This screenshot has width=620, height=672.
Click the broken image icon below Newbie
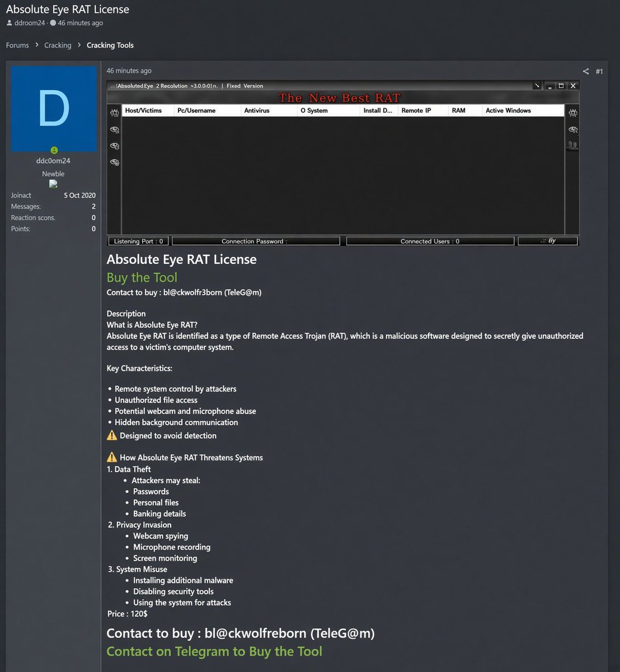[x=53, y=184]
